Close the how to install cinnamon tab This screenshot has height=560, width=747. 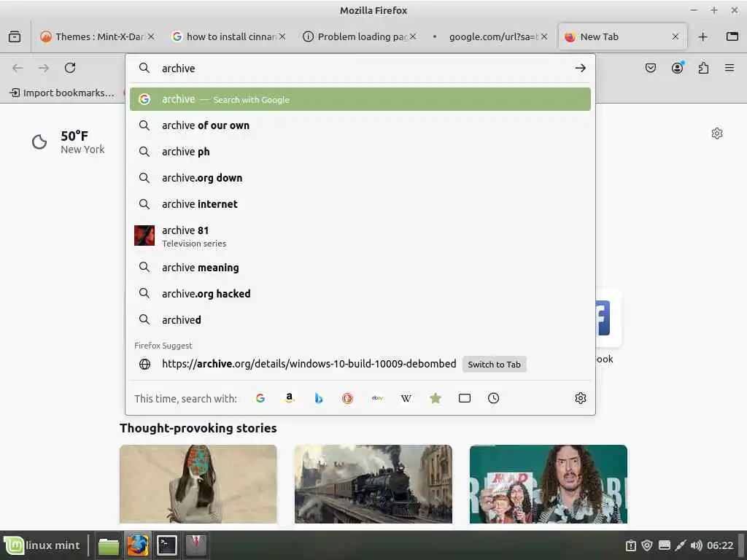pos(282,36)
